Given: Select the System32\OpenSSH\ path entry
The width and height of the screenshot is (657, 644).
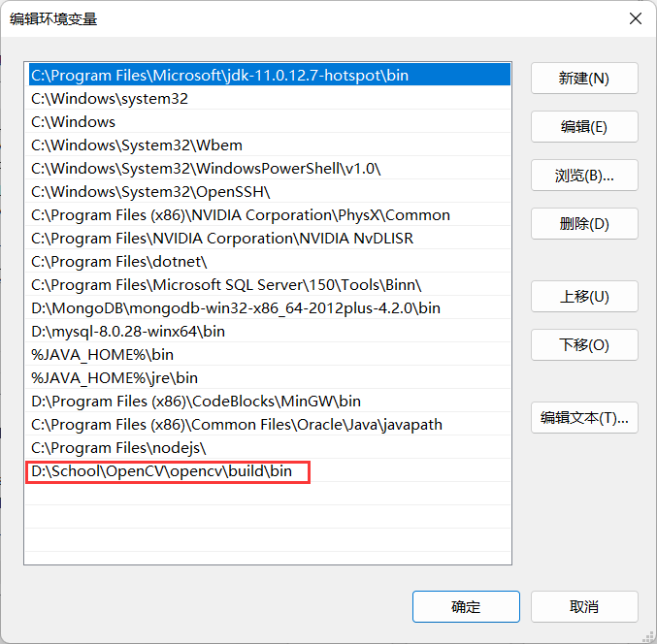Looking at the screenshot, I should (x=270, y=192).
